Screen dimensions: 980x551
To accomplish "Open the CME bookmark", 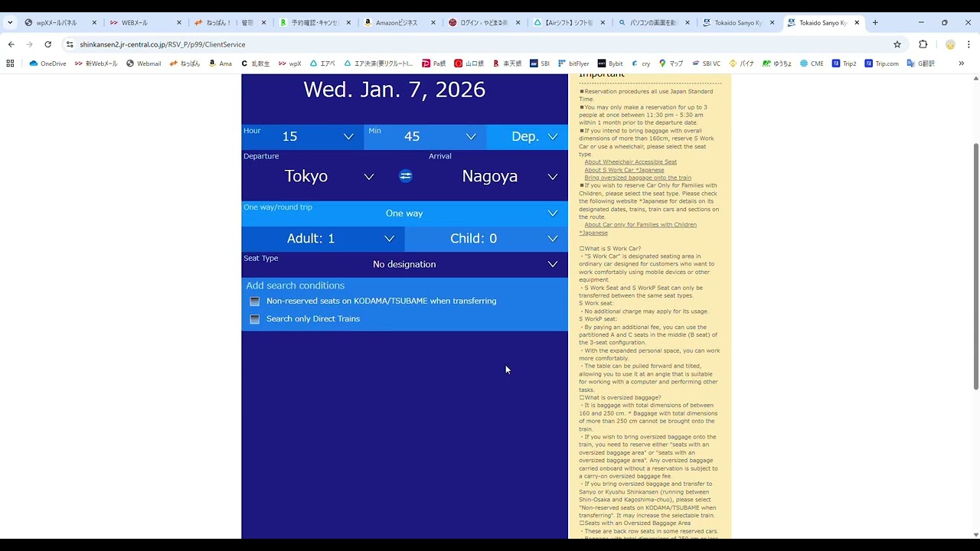I will click(812, 64).
